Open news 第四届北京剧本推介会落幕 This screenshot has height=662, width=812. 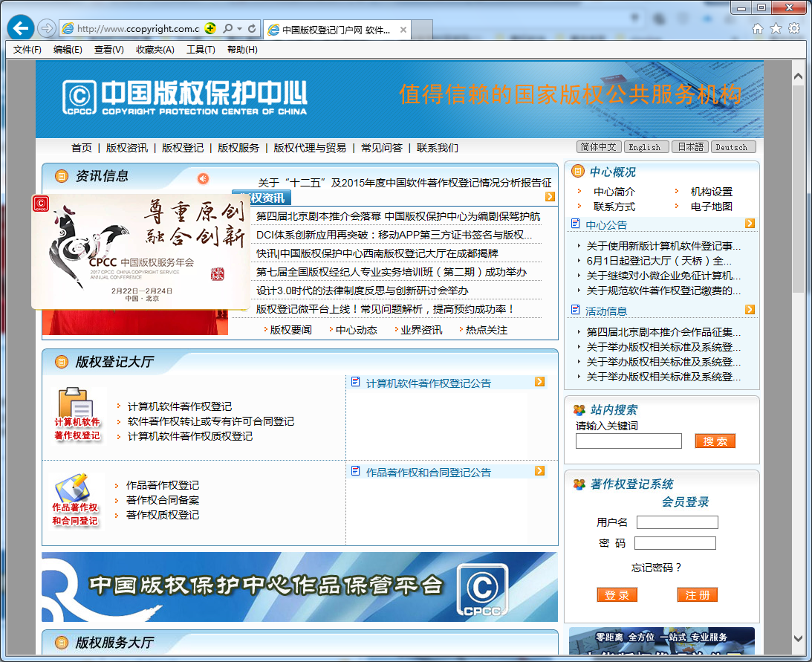tap(398, 216)
